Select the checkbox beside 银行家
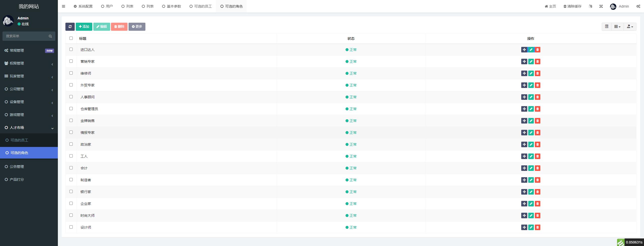This screenshot has height=246, width=644. pyautogui.click(x=71, y=192)
